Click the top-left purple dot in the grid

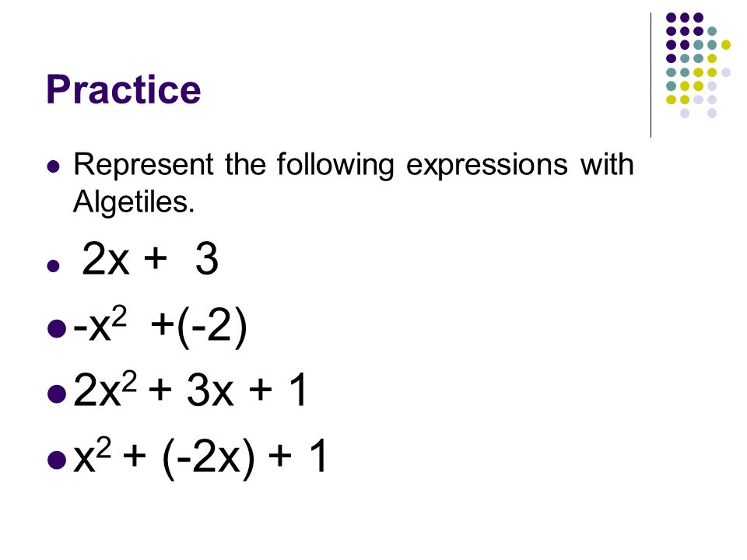[x=671, y=18]
